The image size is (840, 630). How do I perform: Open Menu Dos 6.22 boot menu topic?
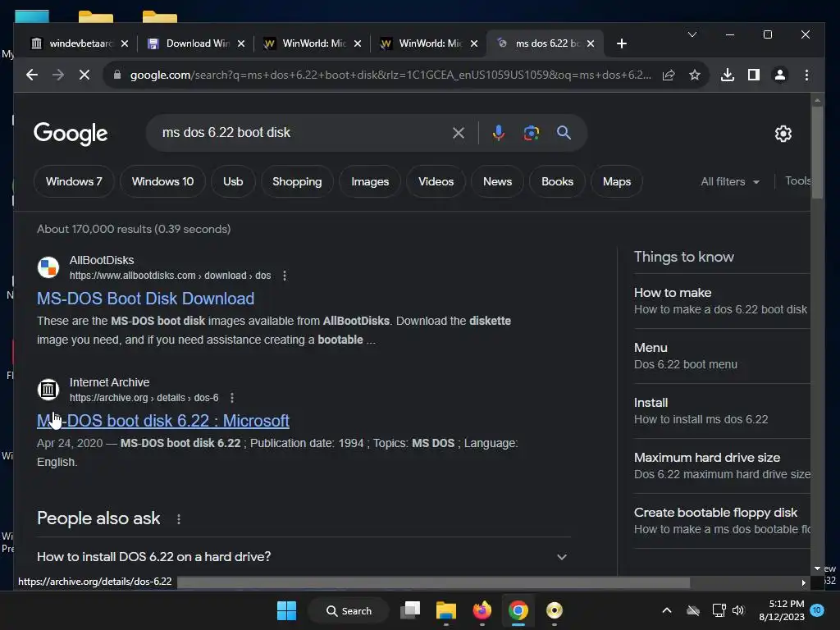pyautogui.click(x=721, y=356)
